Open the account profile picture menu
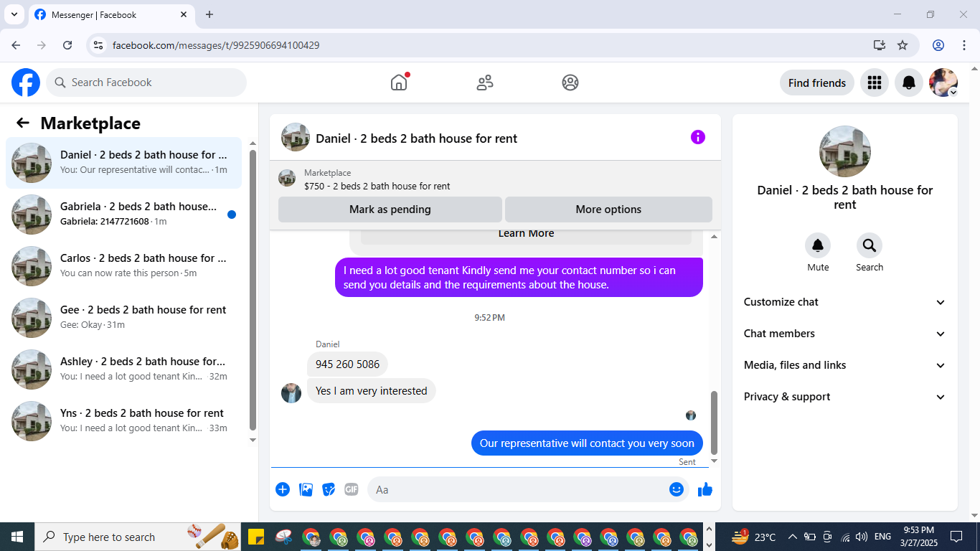This screenshot has width=980, height=551. click(x=943, y=83)
